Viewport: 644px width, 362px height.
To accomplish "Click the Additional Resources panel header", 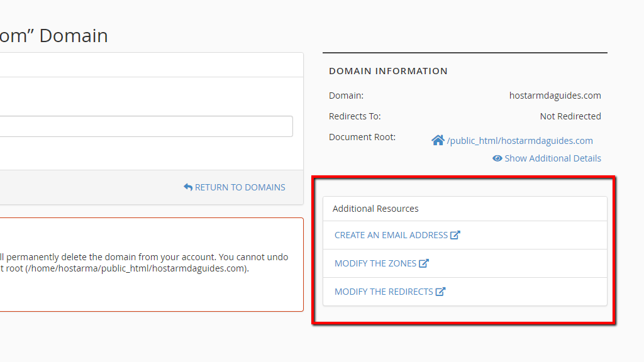I will point(375,209).
